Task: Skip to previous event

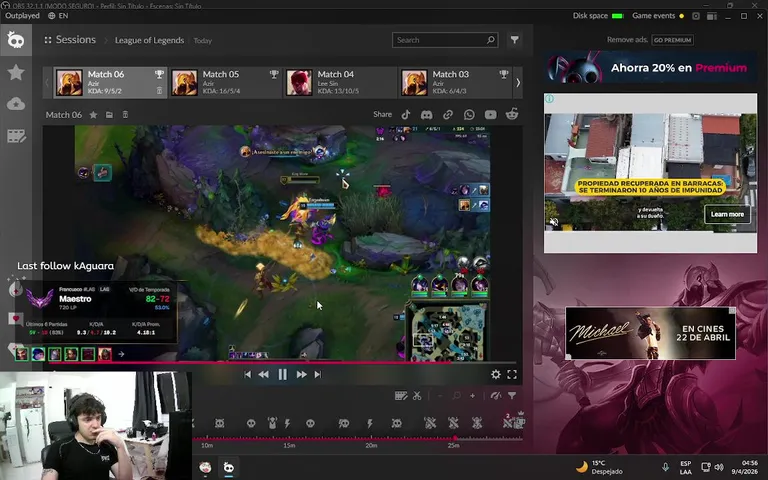Action: click(247, 374)
